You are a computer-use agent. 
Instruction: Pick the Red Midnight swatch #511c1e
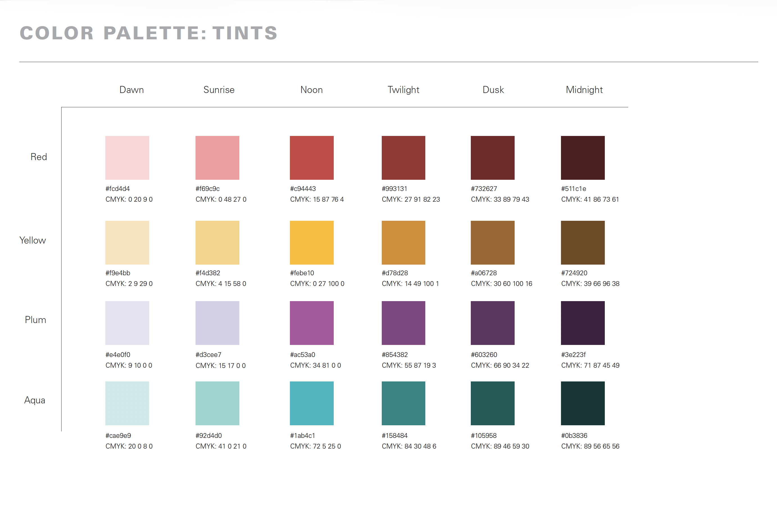point(582,158)
